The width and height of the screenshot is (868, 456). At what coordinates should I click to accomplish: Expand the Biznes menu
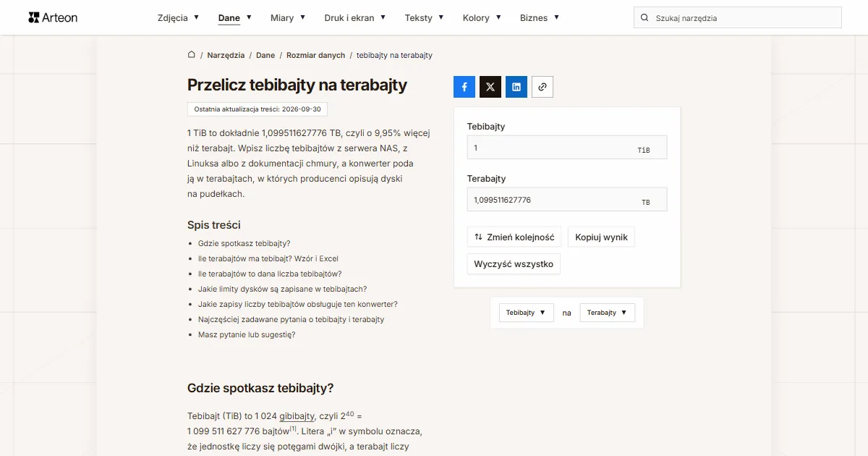click(x=540, y=18)
